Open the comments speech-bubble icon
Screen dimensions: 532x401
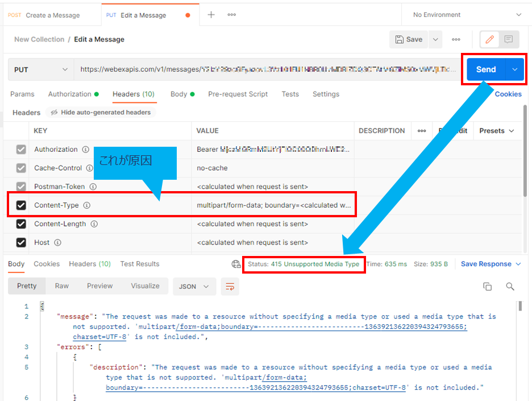click(508, 39)
